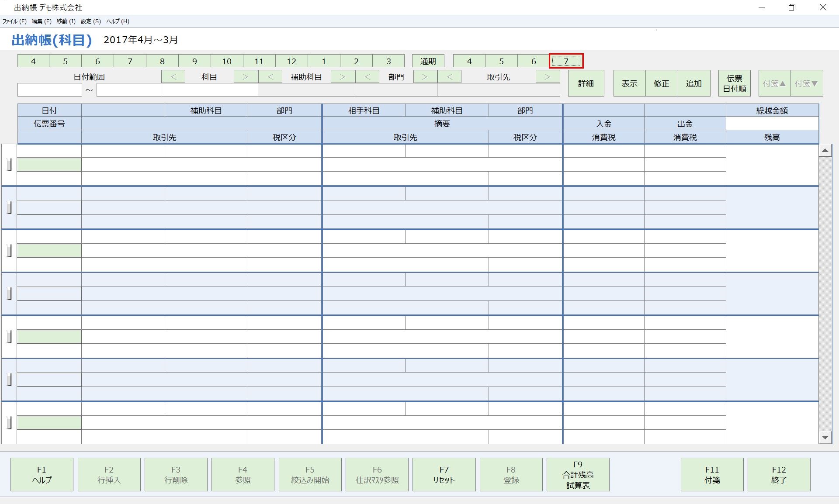Select the 通期 period tab
Image resolution: width=839 pixels, height=504 pixels.
(x=428, y=61)
